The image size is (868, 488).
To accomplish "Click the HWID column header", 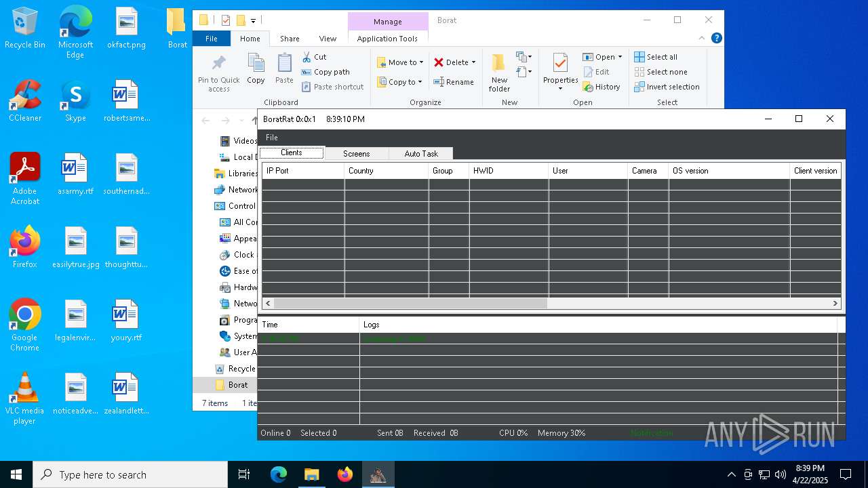I will tap(509, 171).
